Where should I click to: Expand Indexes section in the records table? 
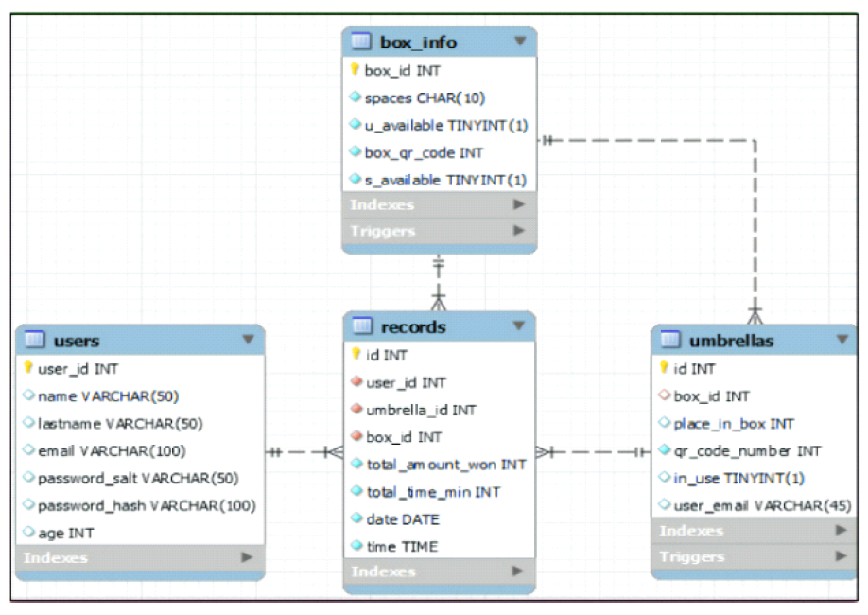(x=518, y=571)
